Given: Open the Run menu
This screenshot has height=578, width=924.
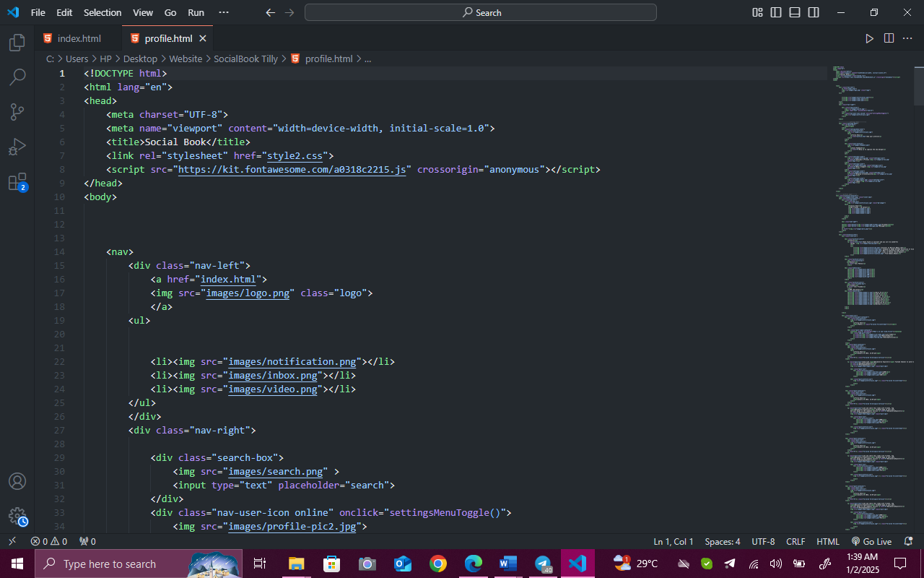Looking at the screenshot, I should click(x=196, y=12).
